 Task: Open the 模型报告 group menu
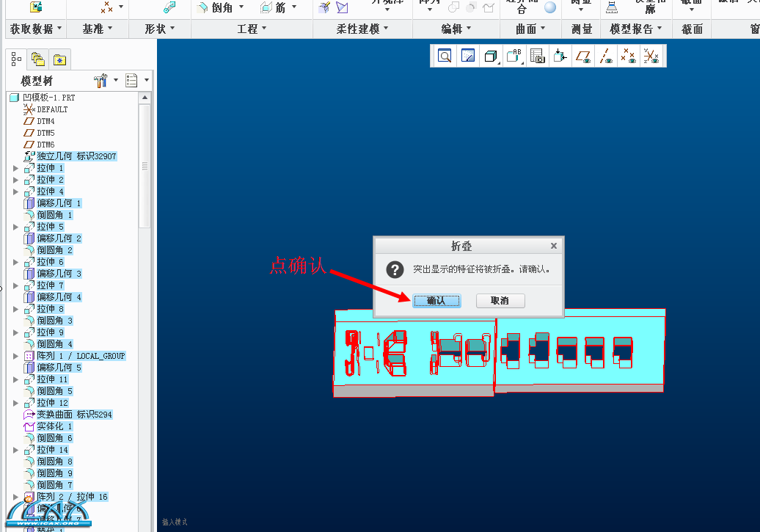[636, 29]
